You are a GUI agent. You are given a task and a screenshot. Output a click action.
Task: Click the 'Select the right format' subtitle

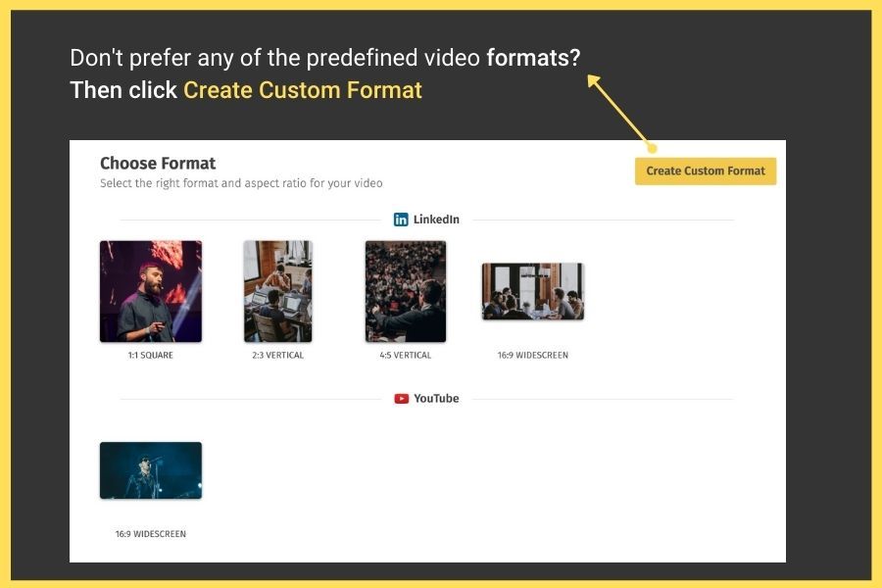pos(241,183)
